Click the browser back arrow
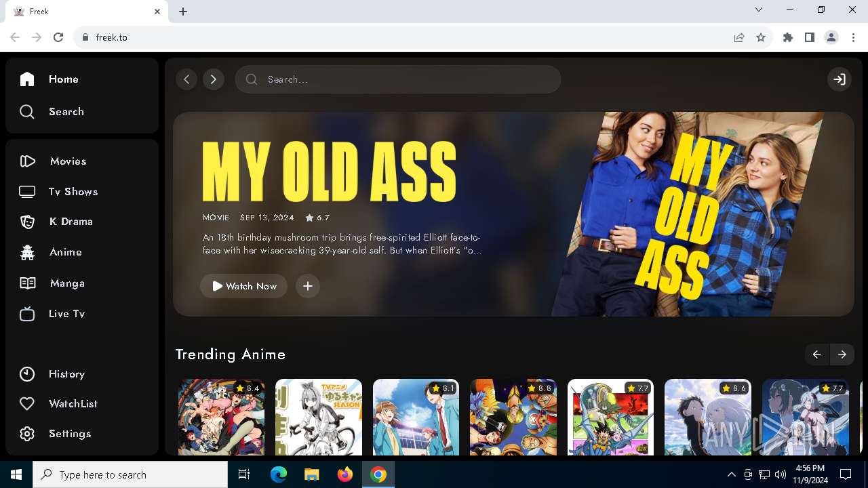Viewport: 868px width, 488px height. (15, 37)
